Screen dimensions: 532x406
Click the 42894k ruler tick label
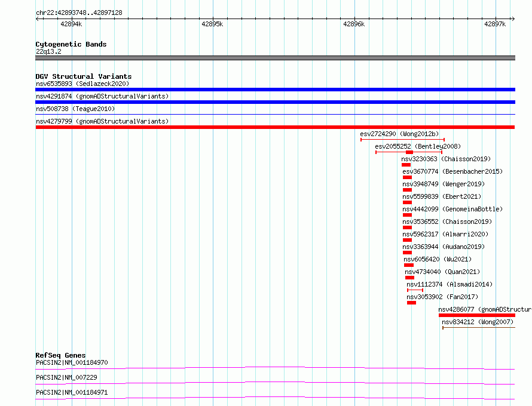pos(71,24)
